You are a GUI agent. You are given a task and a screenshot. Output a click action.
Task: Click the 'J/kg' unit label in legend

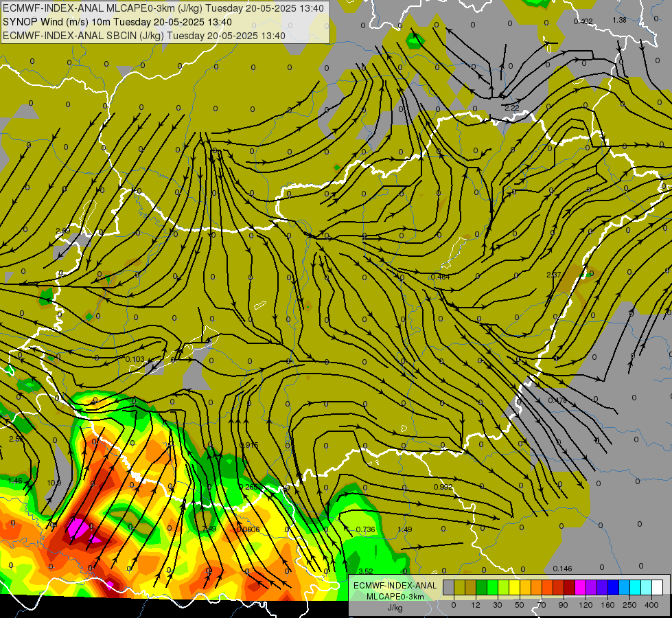point(395,608)
